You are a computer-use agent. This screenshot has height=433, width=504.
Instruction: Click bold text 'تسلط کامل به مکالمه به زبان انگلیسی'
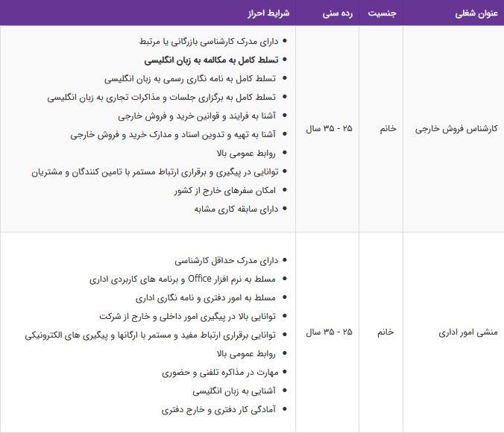click(211, 60)
